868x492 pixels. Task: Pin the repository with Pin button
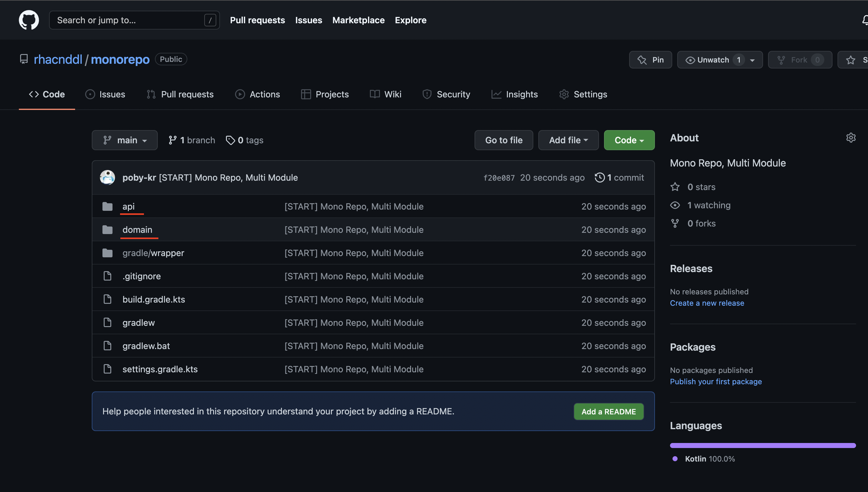click(x=650, y=60)
